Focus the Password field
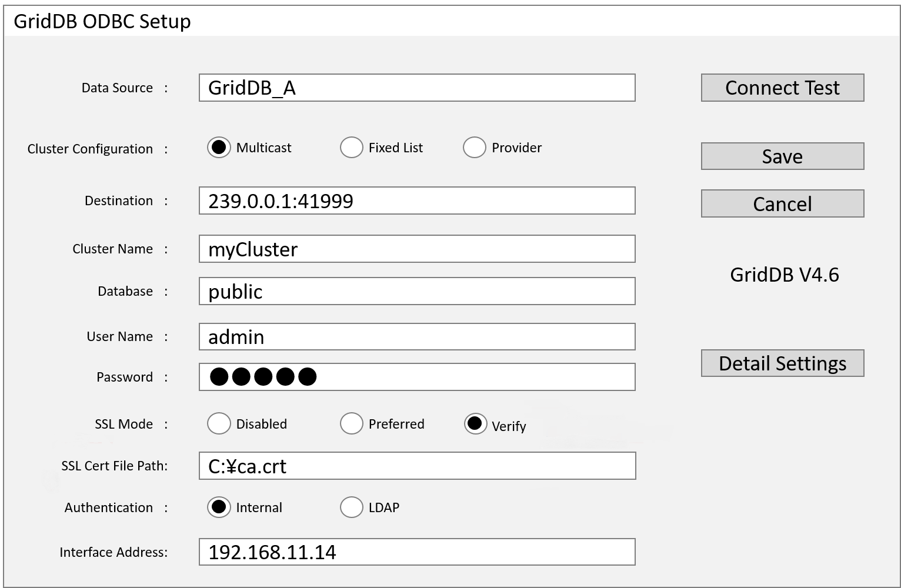The width and height of the screenshot is (901, 588). (416, 377)
